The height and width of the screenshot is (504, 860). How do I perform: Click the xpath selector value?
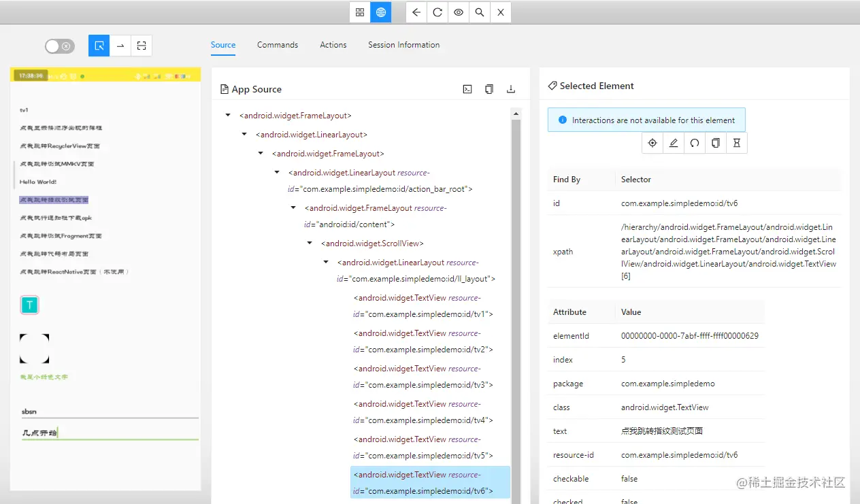tap(729, 252)
